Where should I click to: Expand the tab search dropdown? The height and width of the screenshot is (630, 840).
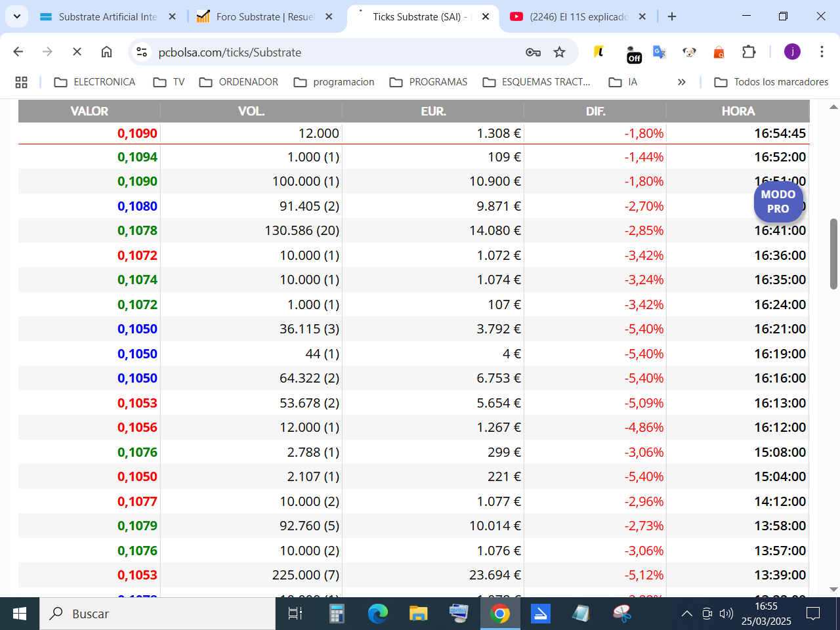[16, 16]
